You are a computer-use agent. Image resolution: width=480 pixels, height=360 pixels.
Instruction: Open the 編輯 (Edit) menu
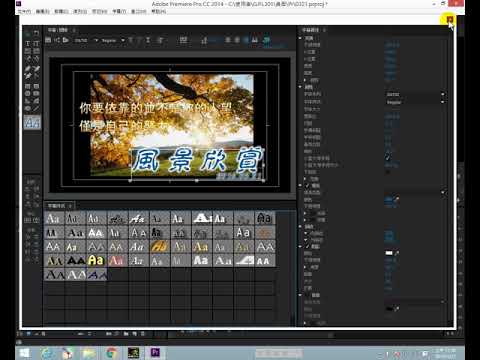coord(43,11)
